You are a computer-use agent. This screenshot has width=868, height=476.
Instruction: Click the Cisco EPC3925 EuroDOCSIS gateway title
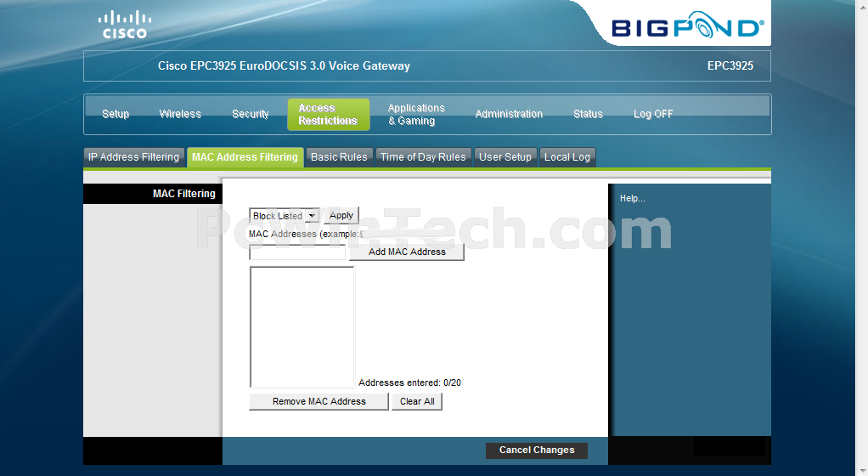tap(284, 65)
